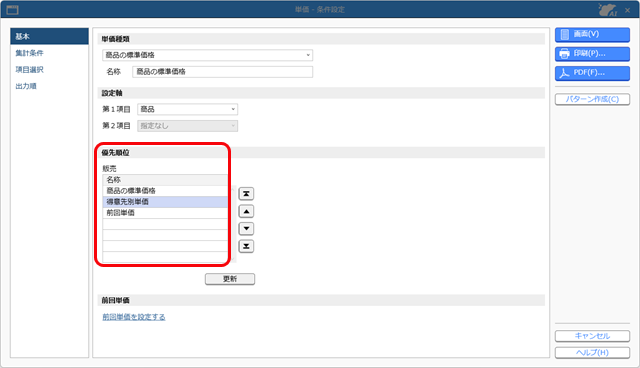Select 前回単価 row in the priority list
Screen dimensions: 640x368
tap(165, 213)
